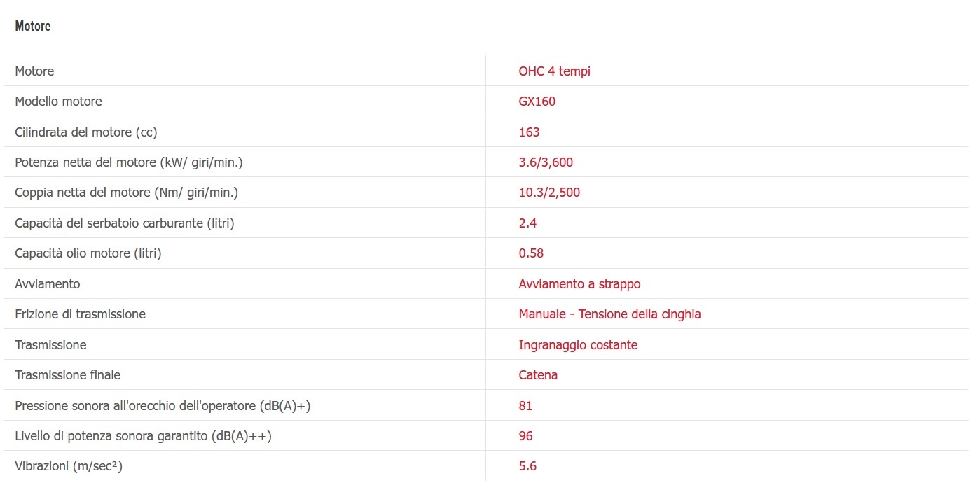
Task: Click the 3.6/3,600 net power value
Action: [546, 162]
